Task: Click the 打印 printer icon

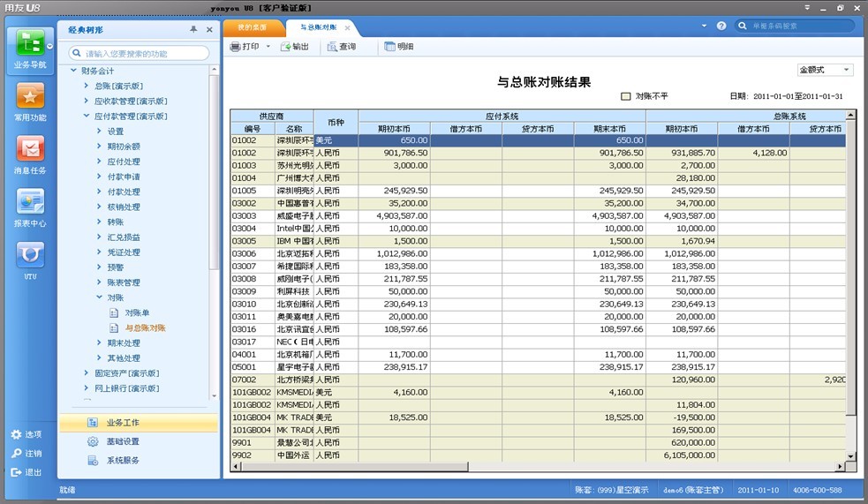Action: coord(235,47)
